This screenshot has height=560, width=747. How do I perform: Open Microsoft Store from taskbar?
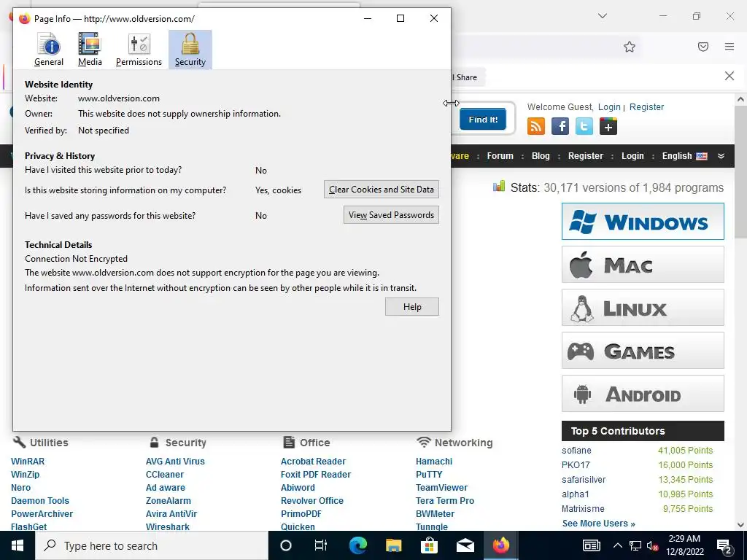point(429,545)
